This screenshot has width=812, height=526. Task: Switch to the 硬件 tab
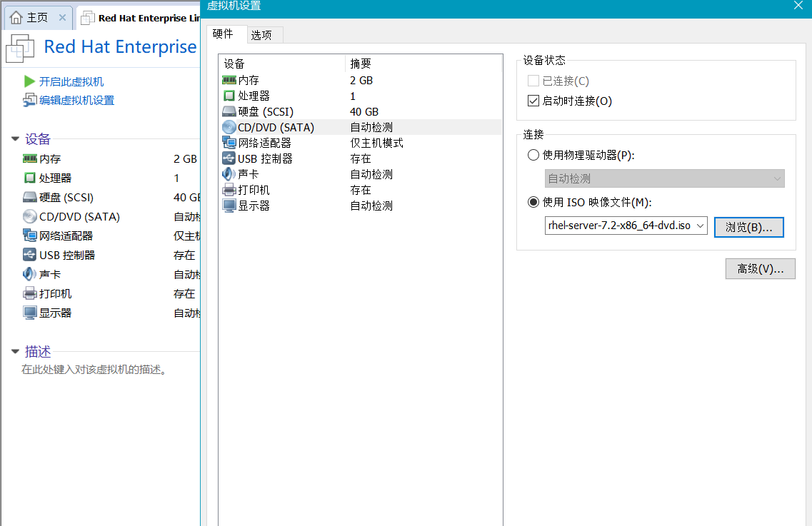226,34
